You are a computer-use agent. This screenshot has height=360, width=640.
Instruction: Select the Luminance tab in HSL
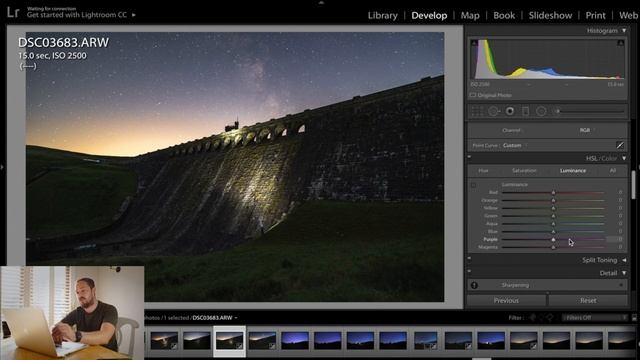[573, 171]
